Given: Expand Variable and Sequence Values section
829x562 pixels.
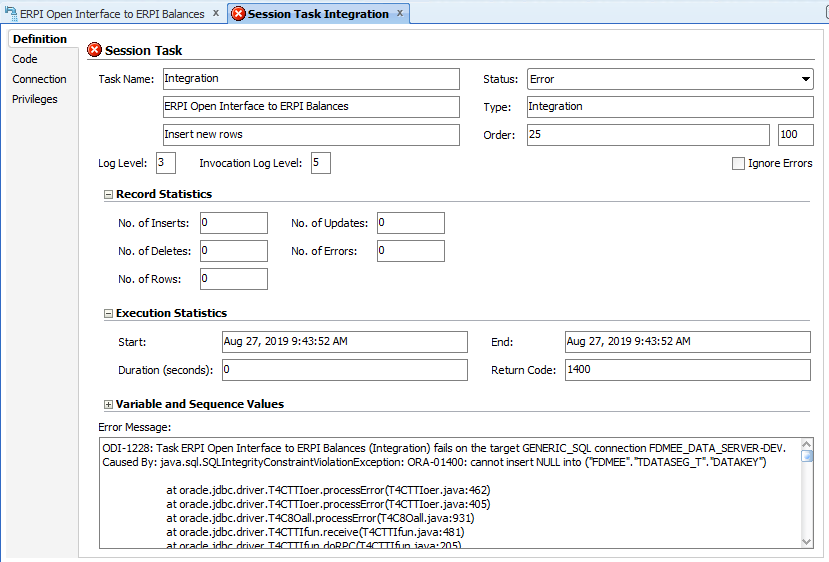Looking at the screenshot, I should coord(108,404).
